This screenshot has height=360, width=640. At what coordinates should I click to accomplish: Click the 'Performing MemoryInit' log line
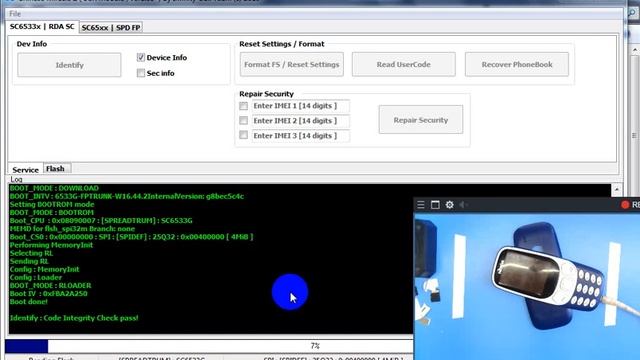51,245
